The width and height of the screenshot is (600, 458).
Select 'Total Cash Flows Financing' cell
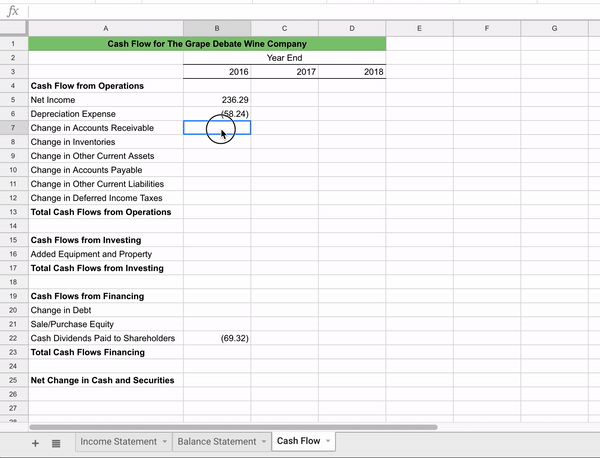[x=106, y=352]
